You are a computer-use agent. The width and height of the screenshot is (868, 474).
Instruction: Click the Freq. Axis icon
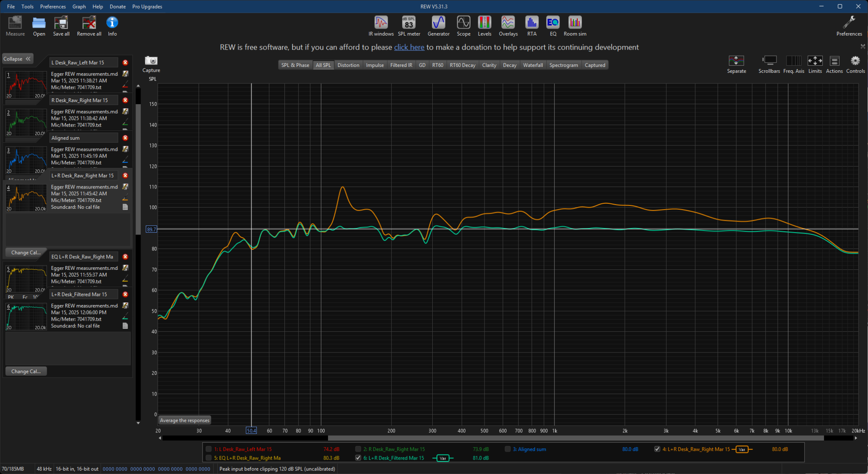point(793,64)
